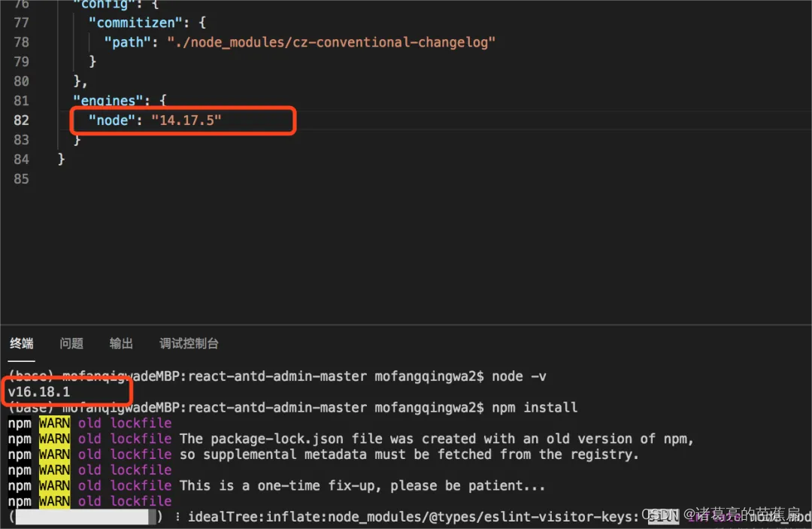Click the "node" key on line 82
This screenshot has height=529, width=812.
pyautogui.click(x=112, y=120)
